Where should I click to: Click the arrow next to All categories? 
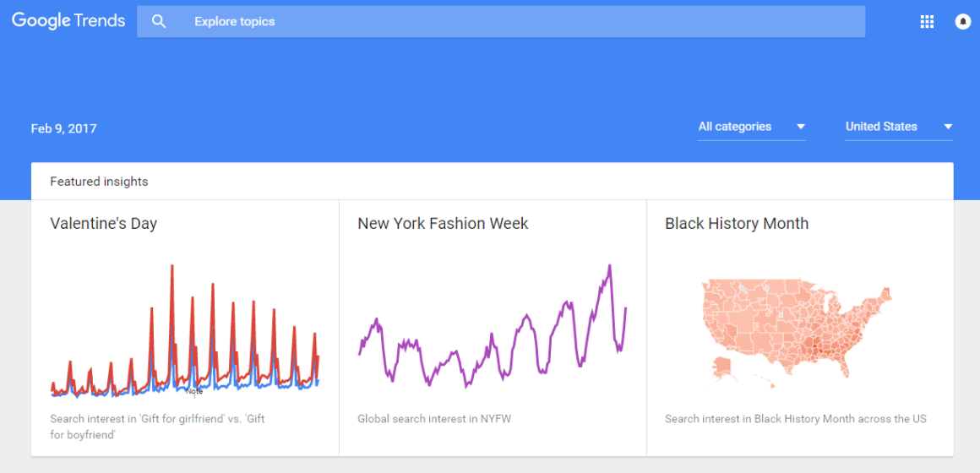point(801,127)
